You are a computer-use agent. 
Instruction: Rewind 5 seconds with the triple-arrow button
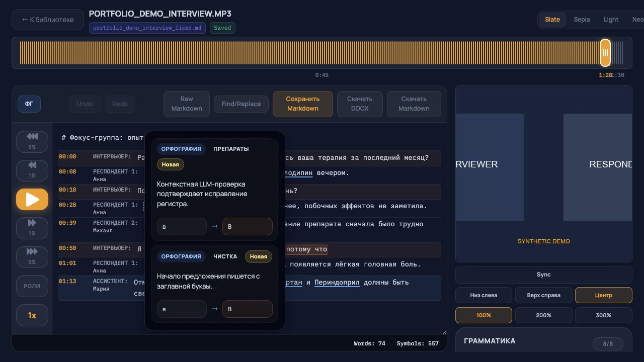pyautogui.click(x=32, y=142)
